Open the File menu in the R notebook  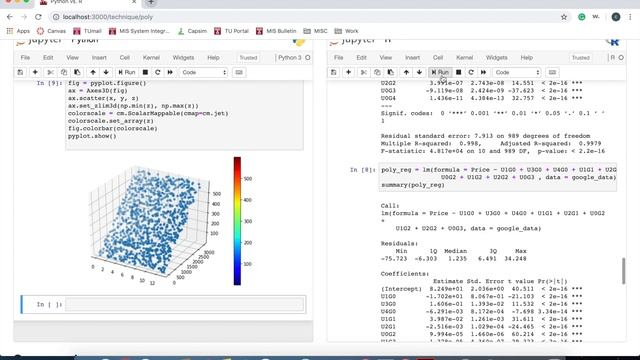338,58
